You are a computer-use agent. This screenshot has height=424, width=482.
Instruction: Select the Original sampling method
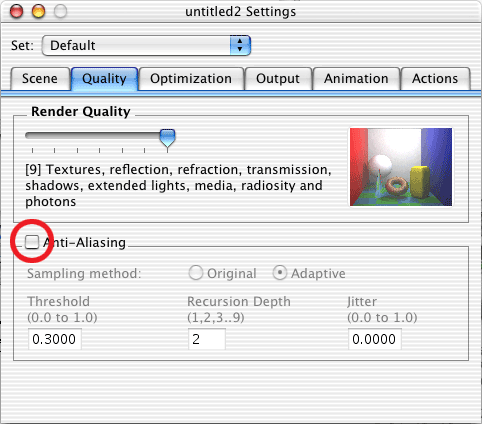(196, 273)
